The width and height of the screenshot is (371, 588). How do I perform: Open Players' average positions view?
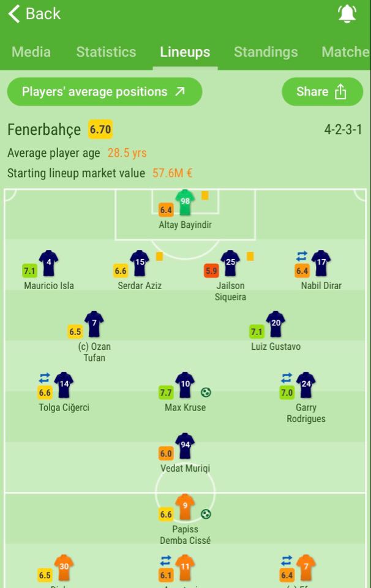[x=105, y=91]
